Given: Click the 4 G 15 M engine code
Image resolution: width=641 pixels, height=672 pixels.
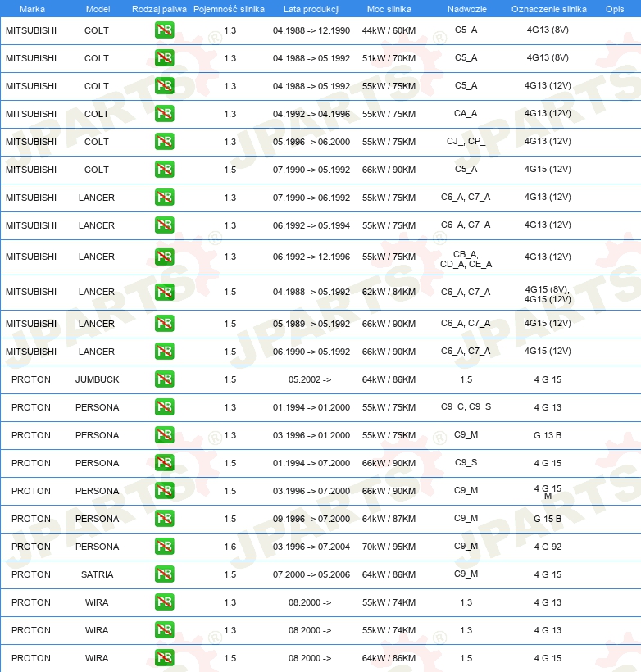Looking at the screenshot, I should coord(548,492).
